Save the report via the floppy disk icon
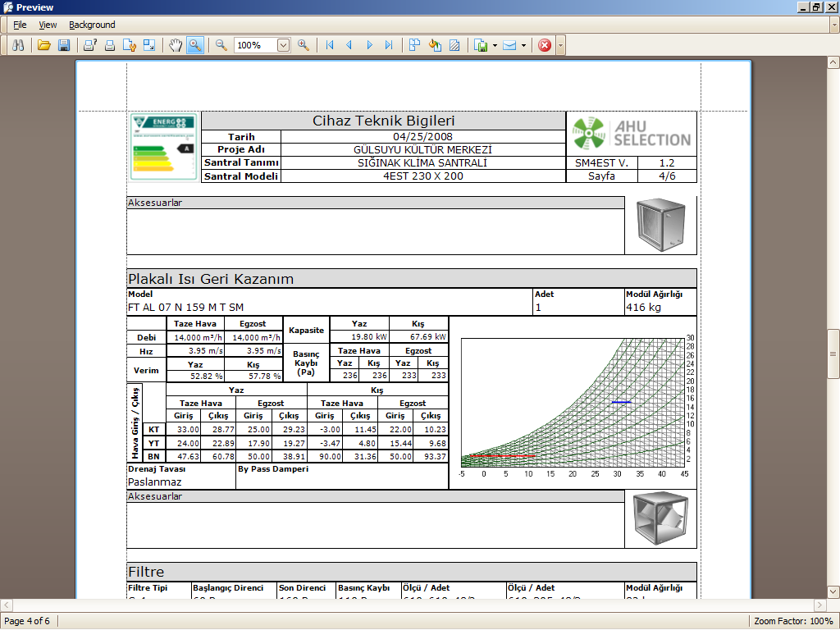The image size is (840, 630). coord(64,45)
